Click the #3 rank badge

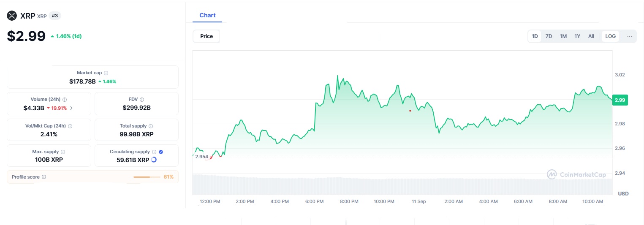pyautogui.click(x=55, y=16)
